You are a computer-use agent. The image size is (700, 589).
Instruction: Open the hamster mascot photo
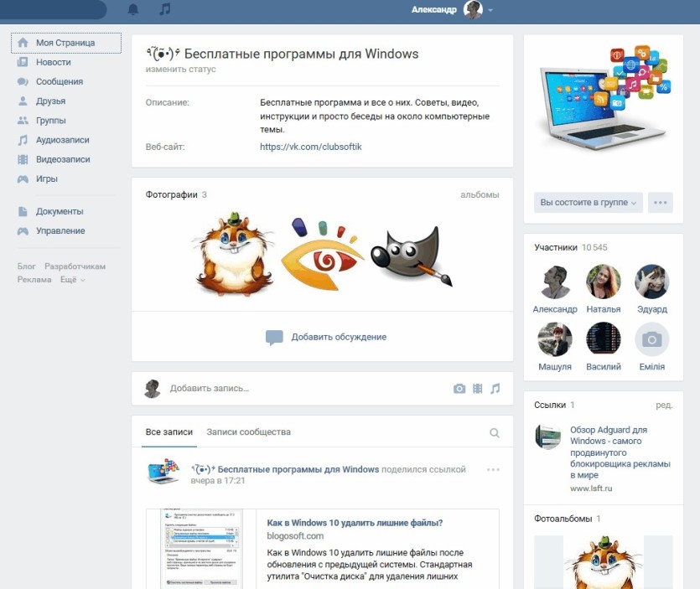click(x=234, y=255)
